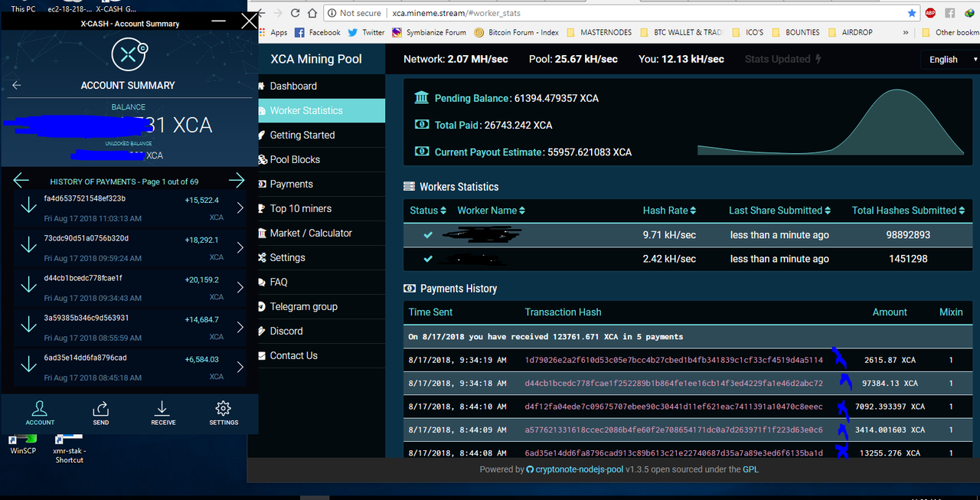This screenshot has height=500, width=980.
Task: Open Symbianize Forum bookmark
Action: 429,32
